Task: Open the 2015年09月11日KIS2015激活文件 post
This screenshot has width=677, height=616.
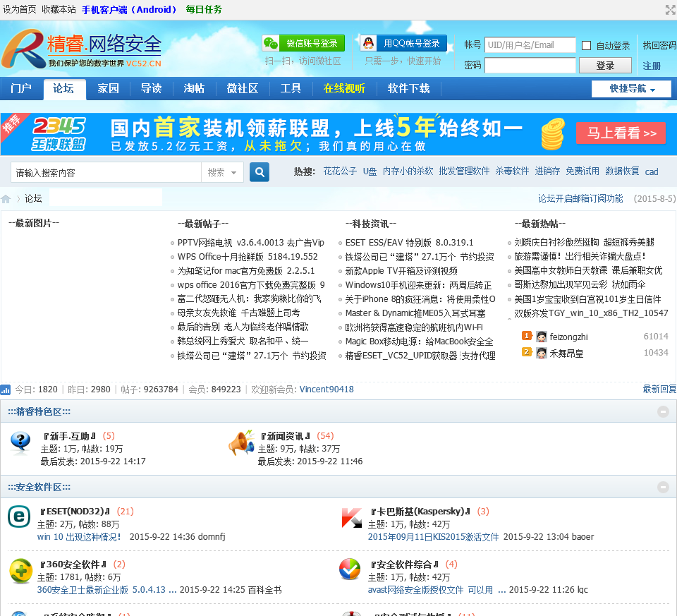Action: [x=433, y=537]
